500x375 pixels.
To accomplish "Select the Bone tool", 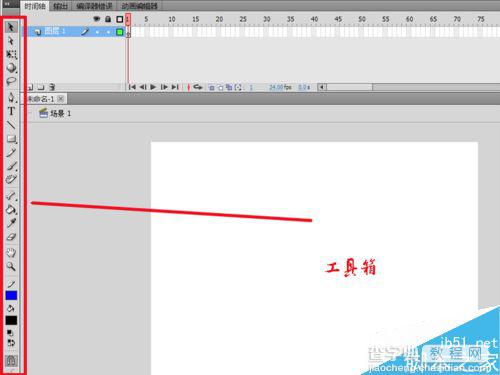I will (11, 196).
